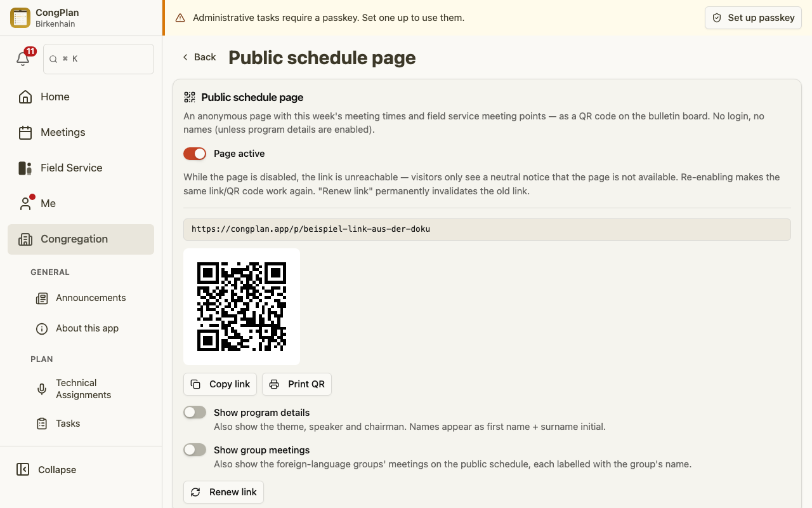Screen dimensions: 812x508
Task: Click the Technical Assignments microphone icon
Action: [42, 389]
